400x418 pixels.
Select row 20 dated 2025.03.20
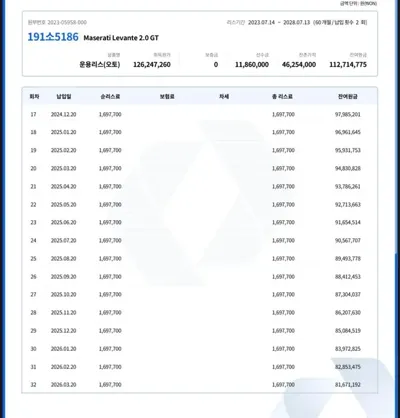tap(200, 168)
